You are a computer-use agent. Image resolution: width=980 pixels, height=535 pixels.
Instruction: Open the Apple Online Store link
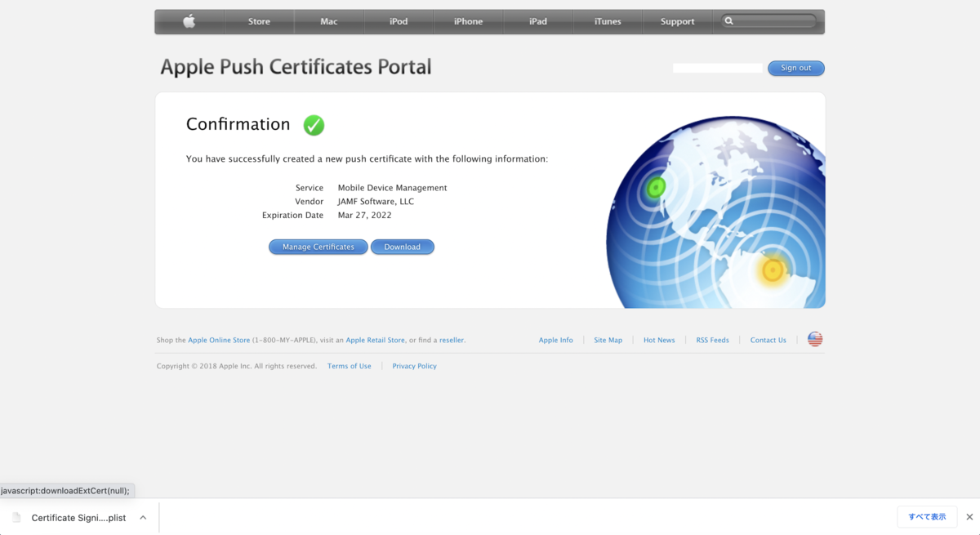coord(219,340)
